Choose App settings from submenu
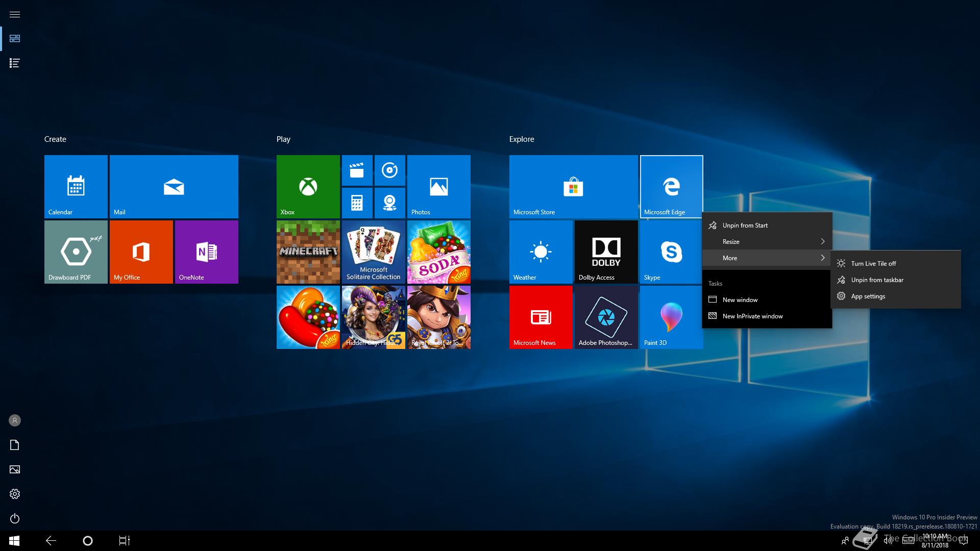The width and height of the screenshot is (980, 551). coord(868,296)
